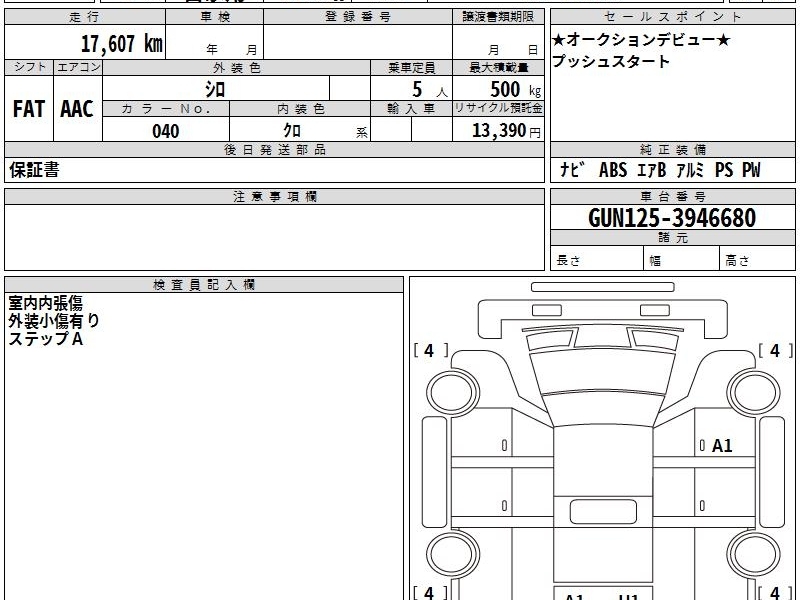Select color number 040
Viewport: 800px width, 600px height.
[166, 131]
